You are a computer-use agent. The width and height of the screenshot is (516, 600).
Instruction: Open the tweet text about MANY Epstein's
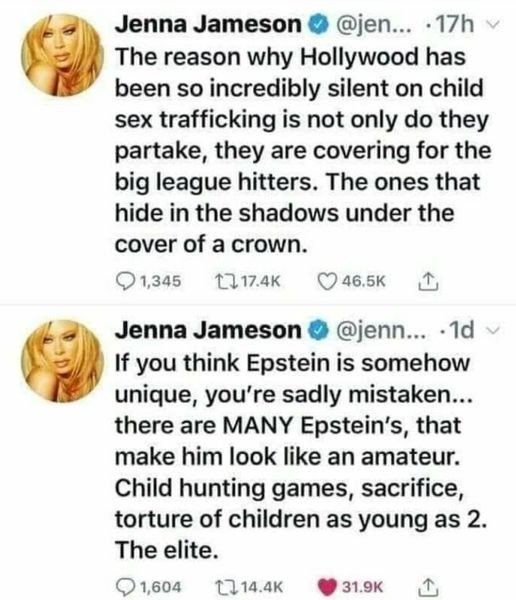pos(300,455)
